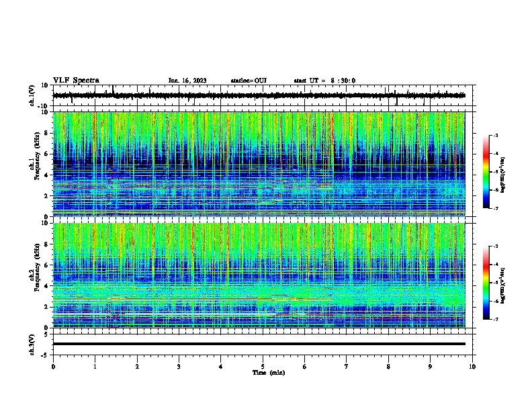Click the "-3" label on ch.2 colorbar
The height and width of the screenshot is (411, 532).
(495, 246)
